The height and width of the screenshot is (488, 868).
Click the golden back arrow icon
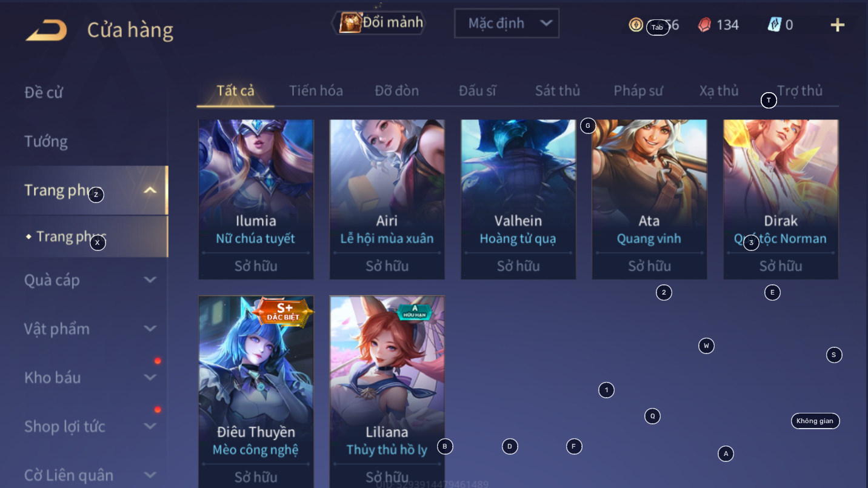pos(46,30)
